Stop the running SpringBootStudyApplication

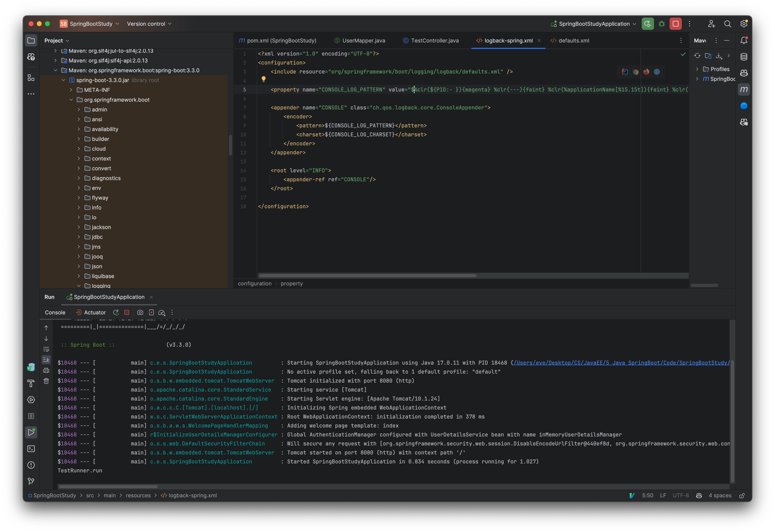coord(127,312)
